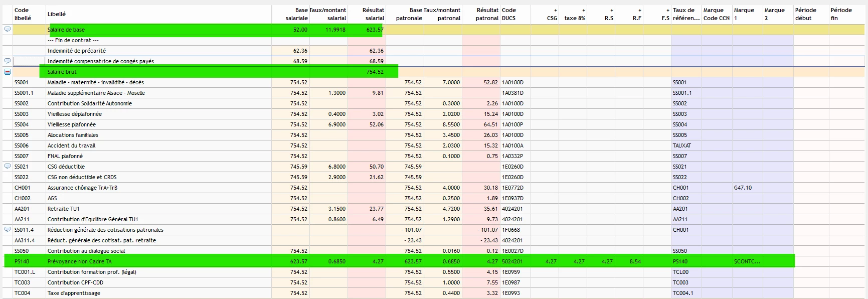The image size is (868, 299).
Task: Click comment icon on the SS011.4 row
Action: click(7, 230)
